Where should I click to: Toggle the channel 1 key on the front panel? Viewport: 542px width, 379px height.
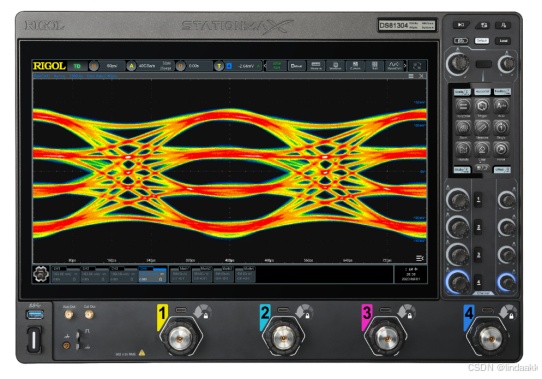tap(478, 200)
